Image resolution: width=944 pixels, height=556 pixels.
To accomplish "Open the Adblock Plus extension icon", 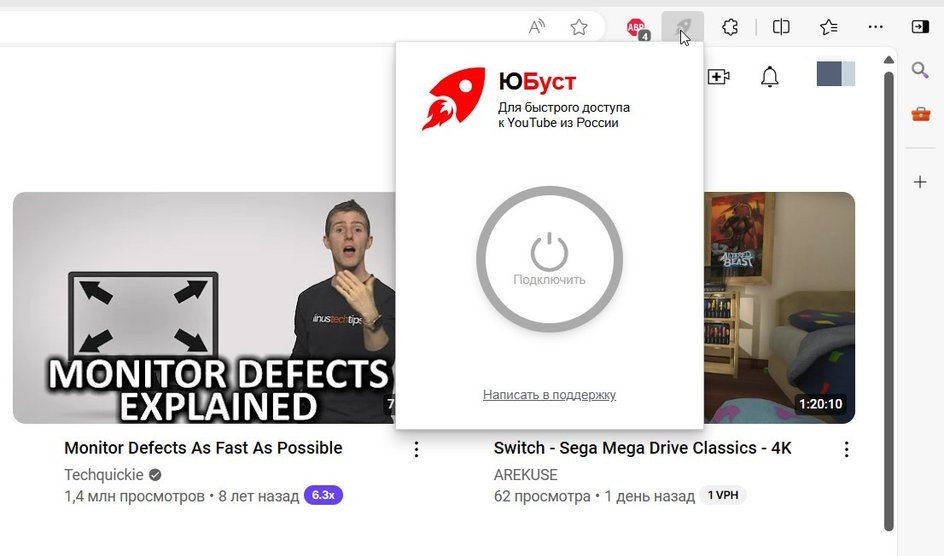I will (638, 28).
